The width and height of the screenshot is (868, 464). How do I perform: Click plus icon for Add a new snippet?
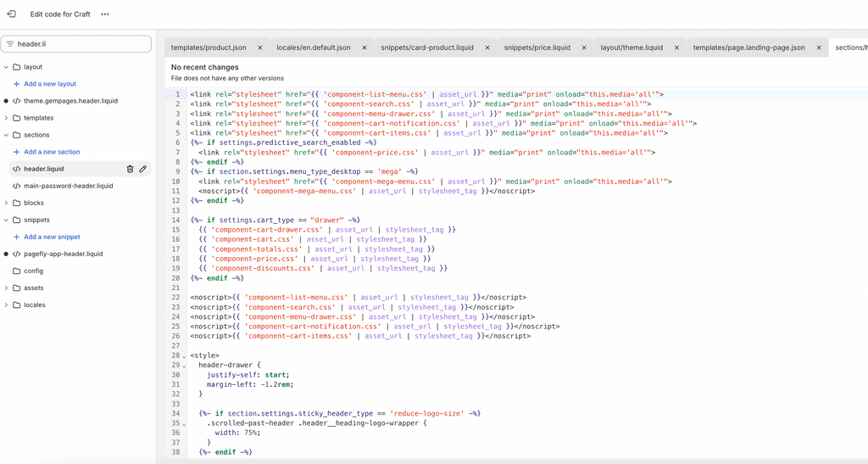(17, 237)
